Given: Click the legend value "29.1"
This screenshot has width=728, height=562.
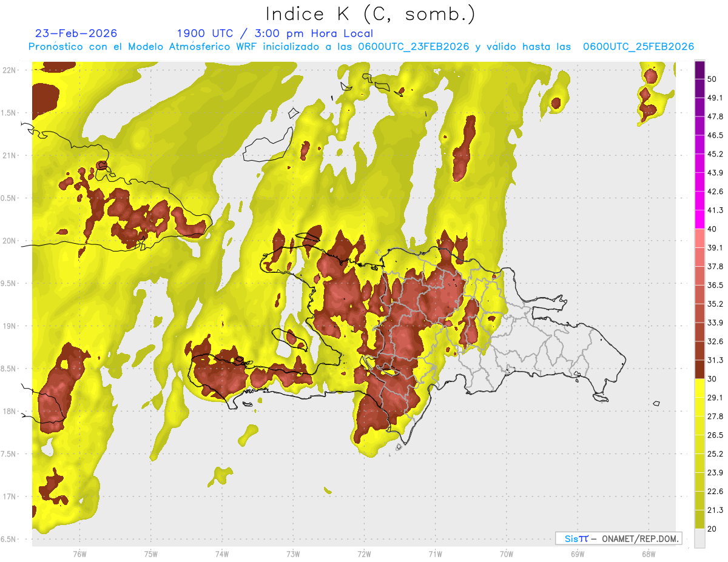Looking at the screenshot, I should pos(715,398).
